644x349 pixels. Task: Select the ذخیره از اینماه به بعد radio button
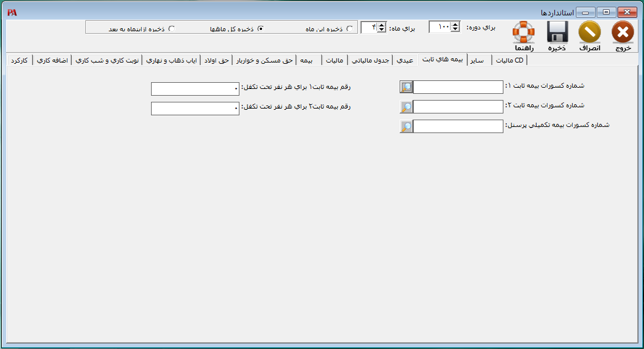171,28
